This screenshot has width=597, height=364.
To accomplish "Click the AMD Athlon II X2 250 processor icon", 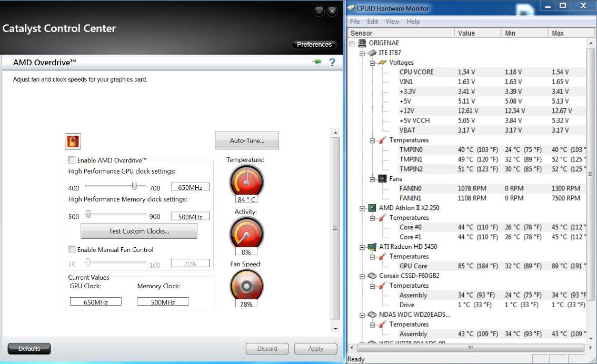I will (372, 208).
